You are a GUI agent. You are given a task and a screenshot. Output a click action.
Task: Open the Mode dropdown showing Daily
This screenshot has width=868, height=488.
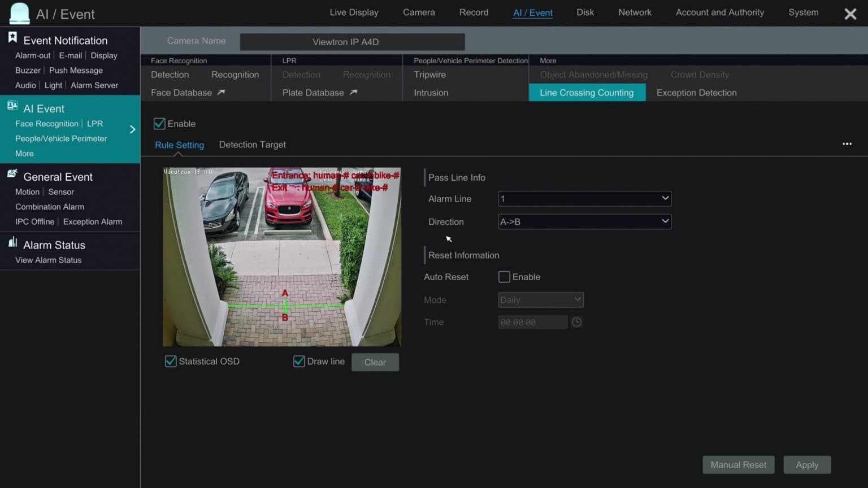[x=540, y=299]
